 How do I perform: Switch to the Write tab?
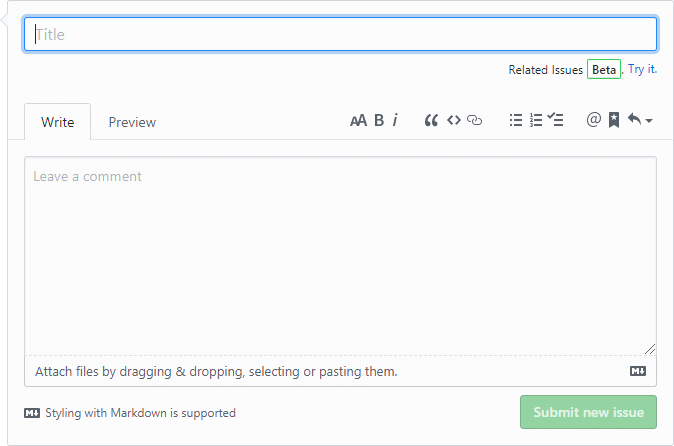pos(58,122)
